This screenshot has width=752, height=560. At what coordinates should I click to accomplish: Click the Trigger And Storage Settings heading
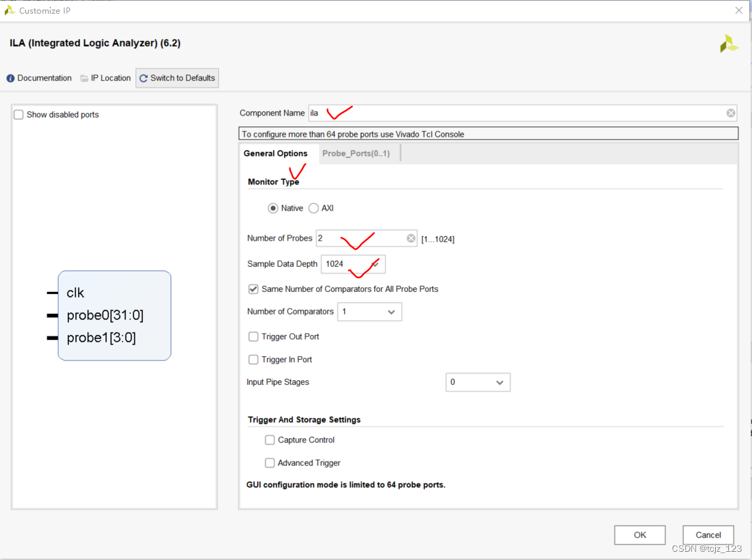(x=304, y=420)
